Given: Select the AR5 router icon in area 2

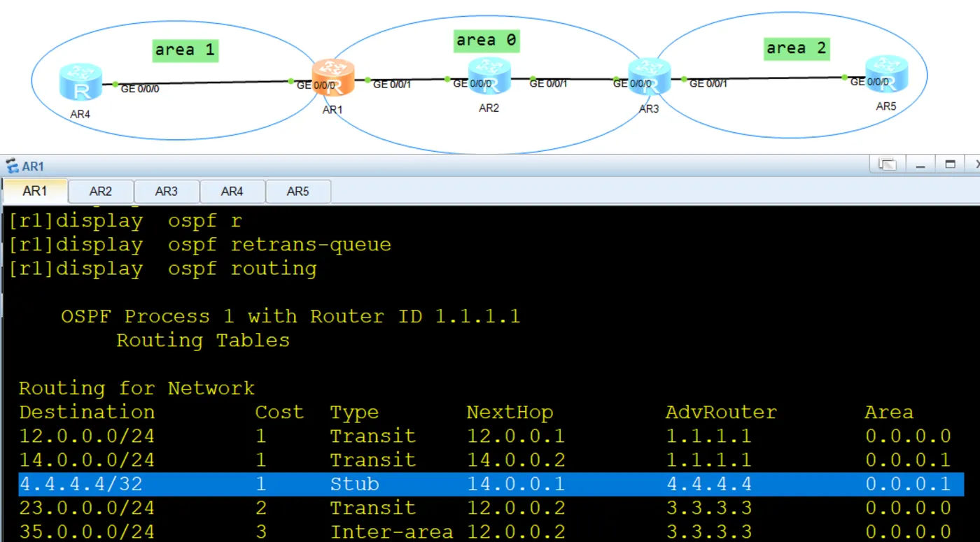Looking at the screenshot, I should (886, 77).
